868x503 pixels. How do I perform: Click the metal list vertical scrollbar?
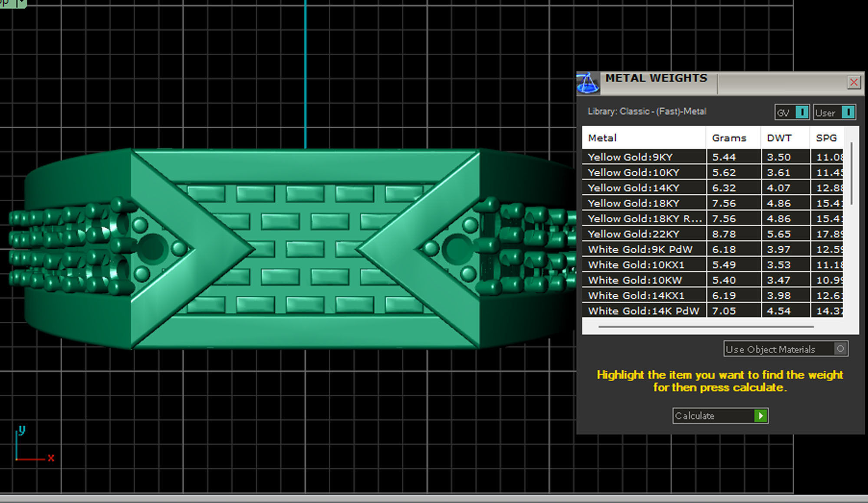tap(851, 173)
